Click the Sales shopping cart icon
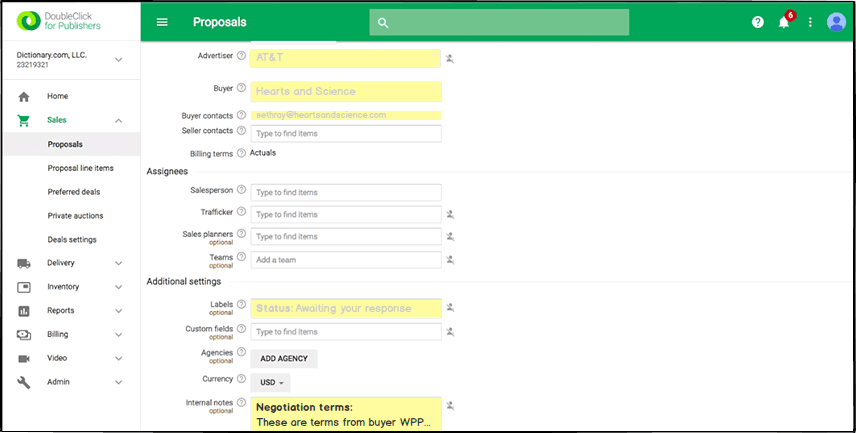Image resolution: width=856 pixels, height=433 pixels. click(23, 120)
